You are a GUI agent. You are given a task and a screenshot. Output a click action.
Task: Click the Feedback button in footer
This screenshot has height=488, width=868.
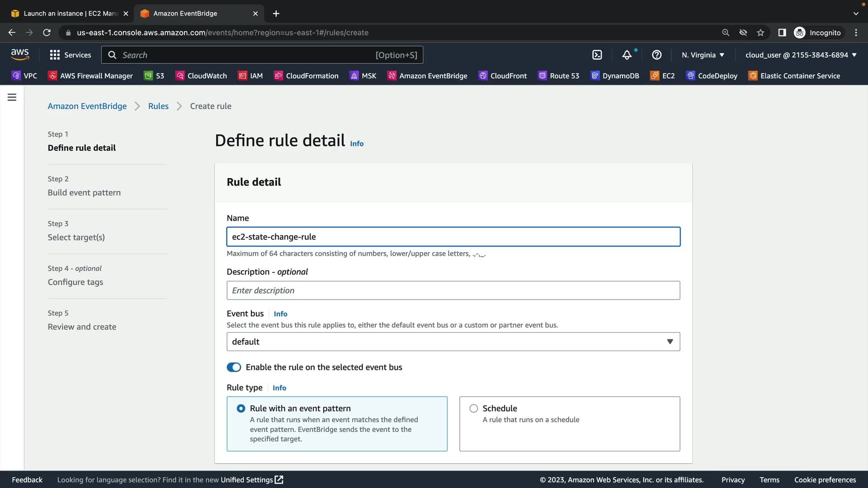pyautogui.click(x=27, y=480)
